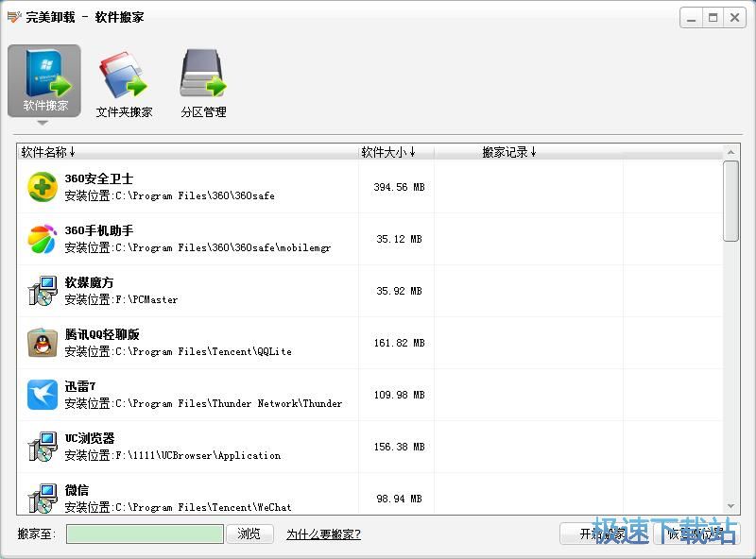The width and height of the screenshot is (756, 559).
Task: Select the 软件搬家 software move tab
Action: point(44,81)
